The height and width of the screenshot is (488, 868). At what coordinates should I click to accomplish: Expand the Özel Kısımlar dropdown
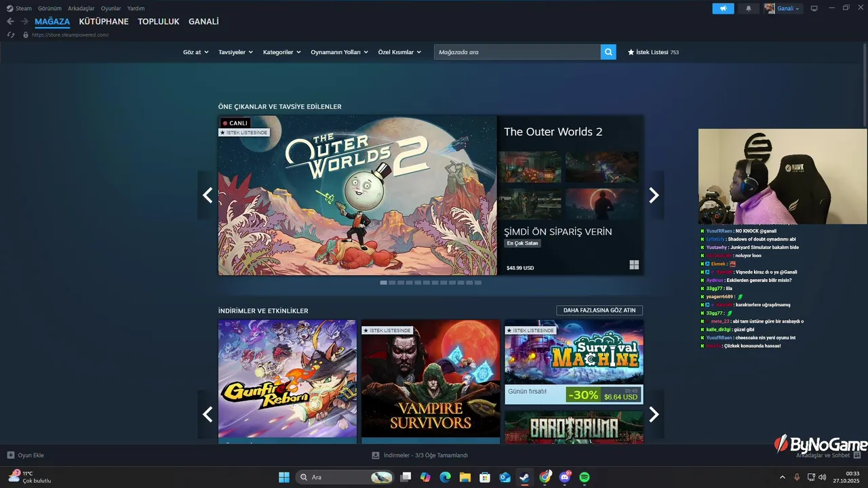pos(399,52)
